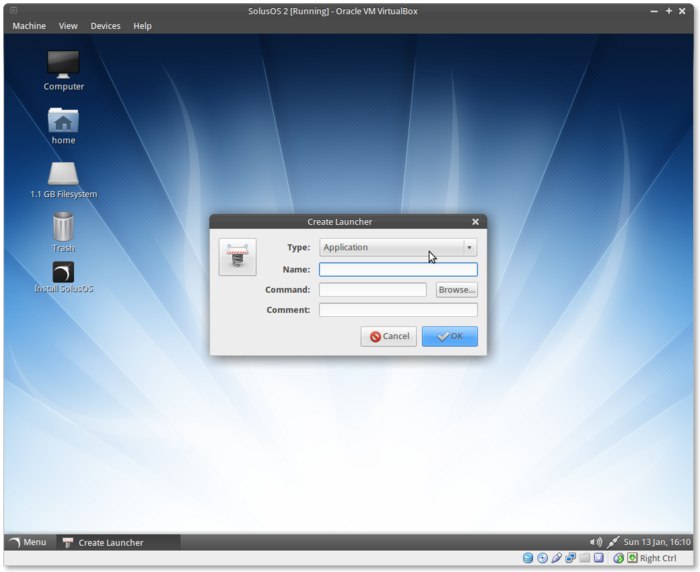
Task: Confirm with the OK button
Action: click(x=450, y=336)
